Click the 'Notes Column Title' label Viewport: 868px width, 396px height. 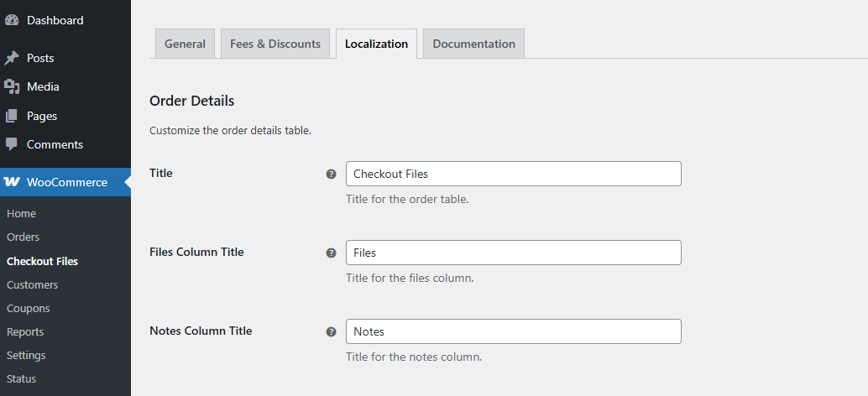(201, 331)
